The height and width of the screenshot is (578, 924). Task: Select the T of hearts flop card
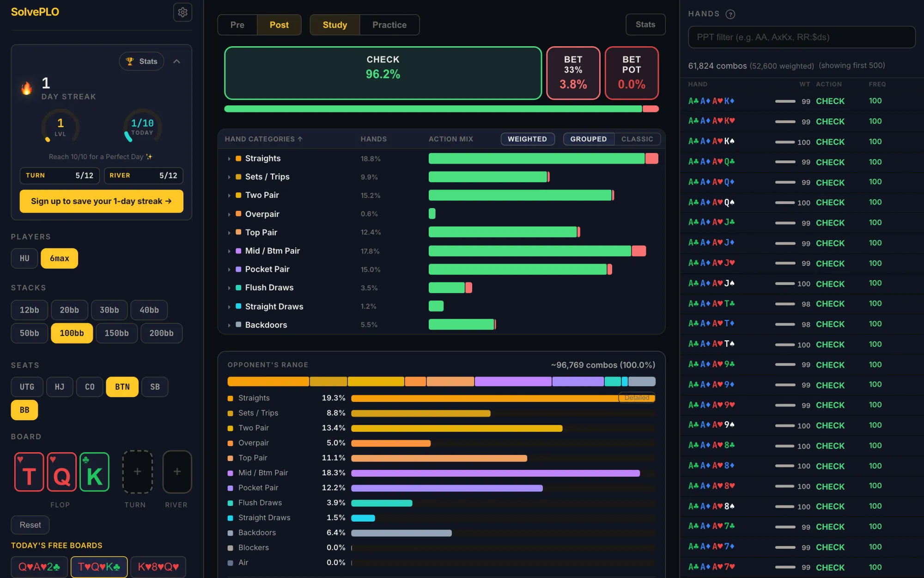pyautogui.click(x=29, y=472)
